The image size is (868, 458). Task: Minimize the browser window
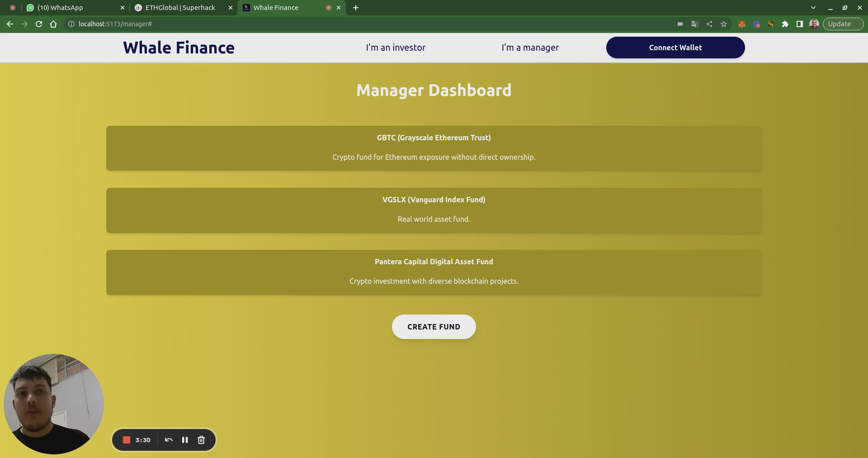[x=830, y=8]
